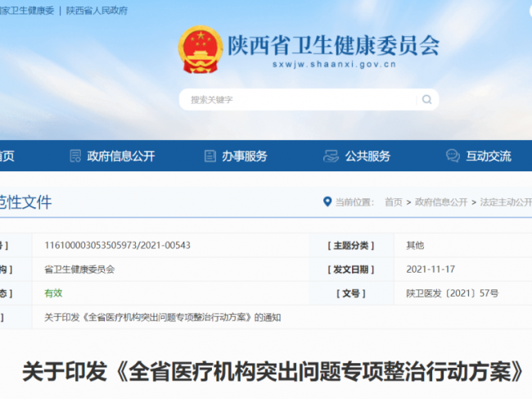Image resolution: width=532 pixels, height=399 pixels.
Task: Open the 国家卫生健康委 top link
Action: pos(27,11)
